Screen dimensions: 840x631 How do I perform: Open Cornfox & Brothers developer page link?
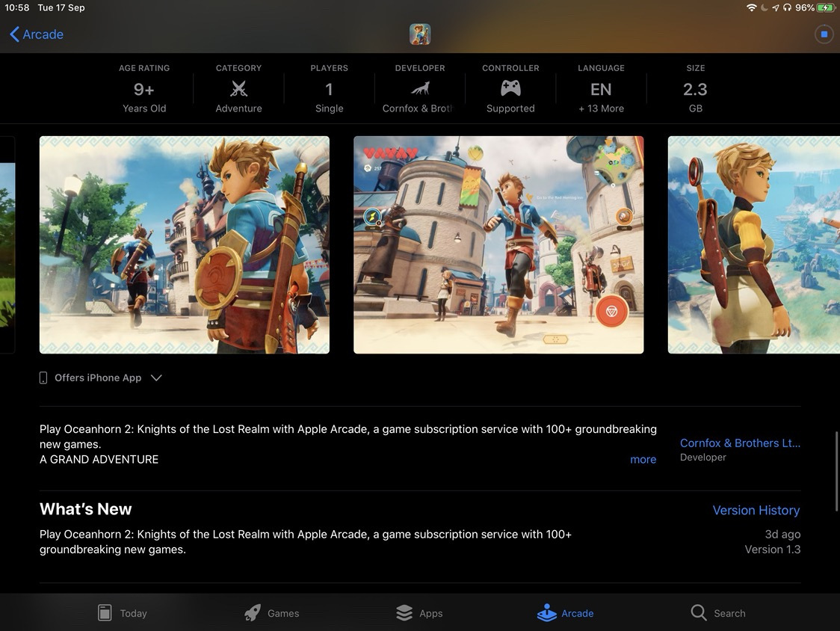[740, 443]
